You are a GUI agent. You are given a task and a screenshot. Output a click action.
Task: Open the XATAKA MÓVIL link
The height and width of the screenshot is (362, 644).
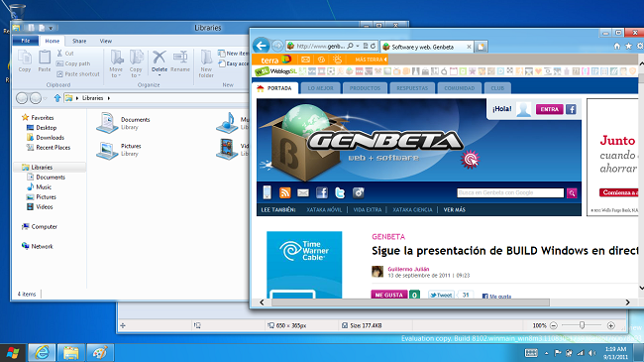(324, 210)
